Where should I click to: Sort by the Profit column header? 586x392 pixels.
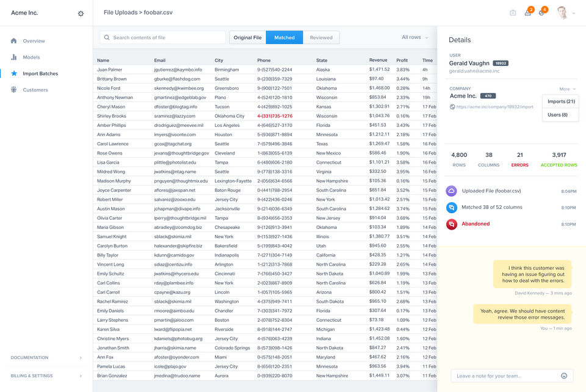pos(402,60)
